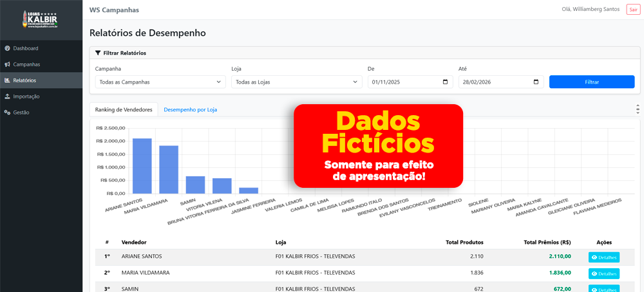Click the WS Campanhas header title

[x=114, y=10]
